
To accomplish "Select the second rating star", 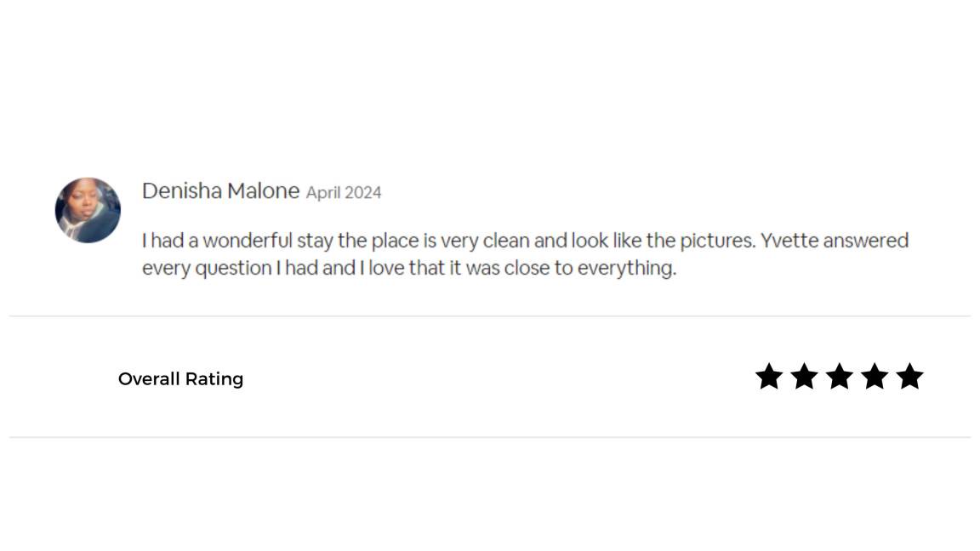I will pyautogui.click(x=804, y=377).
